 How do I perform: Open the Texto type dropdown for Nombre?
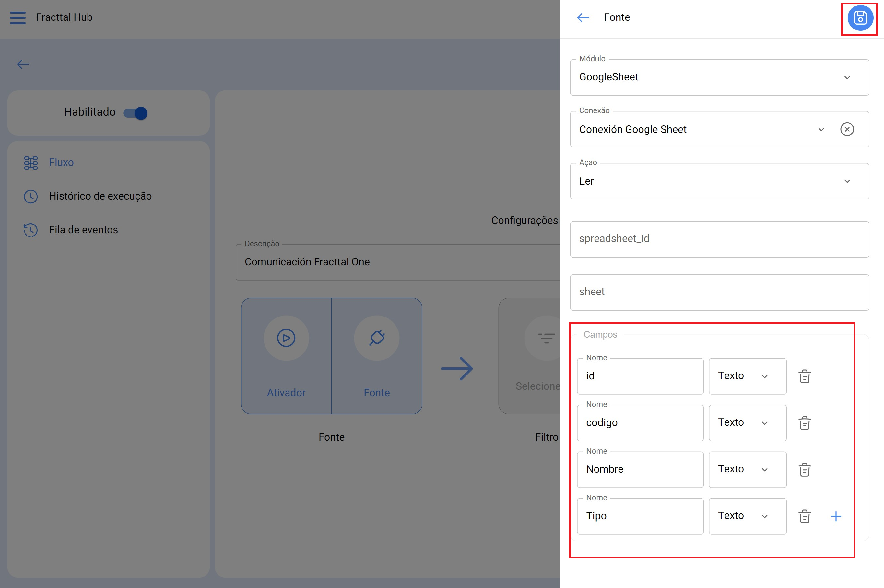748,469
